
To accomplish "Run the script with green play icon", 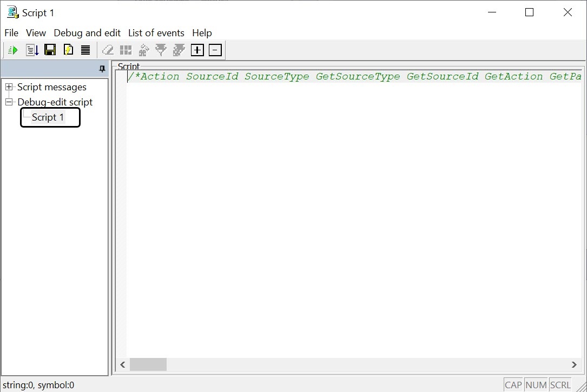I will click(13, 50).
